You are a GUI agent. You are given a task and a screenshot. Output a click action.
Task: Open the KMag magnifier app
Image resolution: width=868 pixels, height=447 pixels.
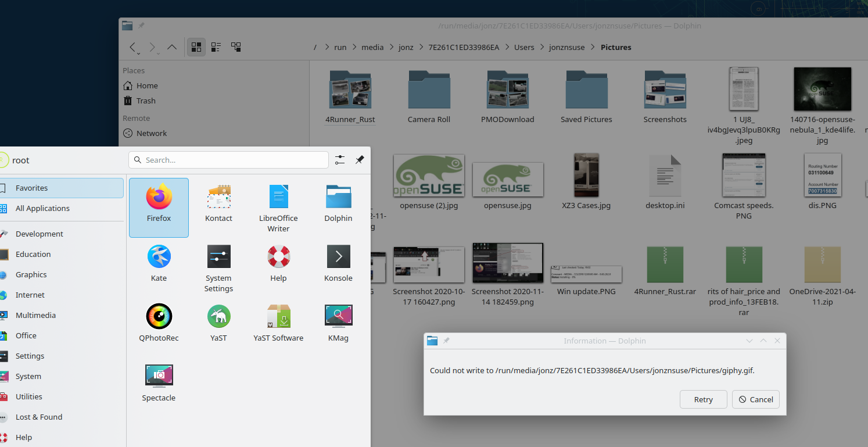[338, 323]
